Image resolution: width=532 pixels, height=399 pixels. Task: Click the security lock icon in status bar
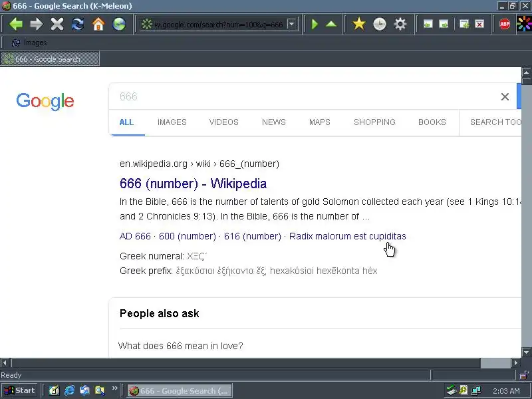click(524, 375)
